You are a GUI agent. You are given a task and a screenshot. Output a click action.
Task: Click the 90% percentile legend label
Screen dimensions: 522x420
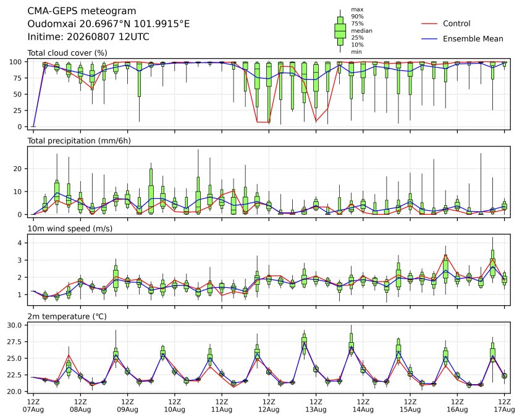pyautogui.click(x=357, y=17)
